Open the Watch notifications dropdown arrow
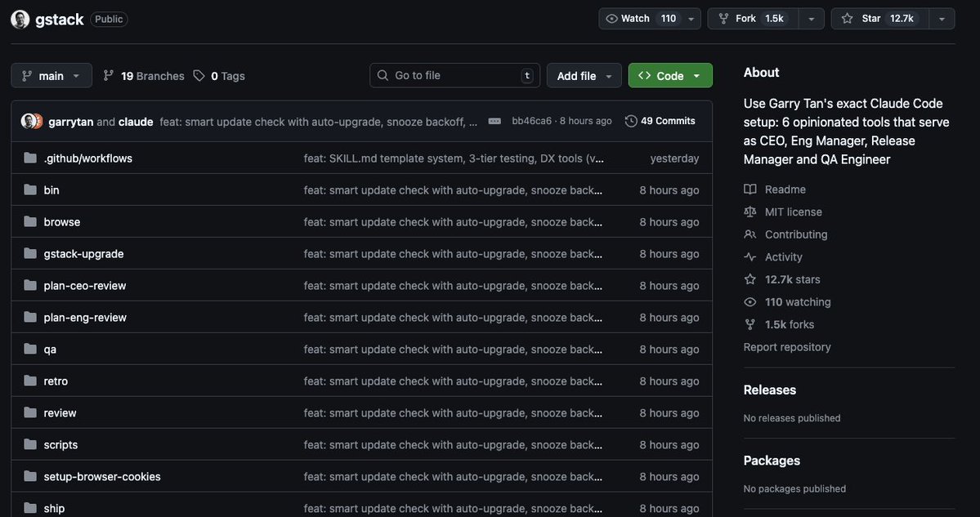 (x=691, y=19)
